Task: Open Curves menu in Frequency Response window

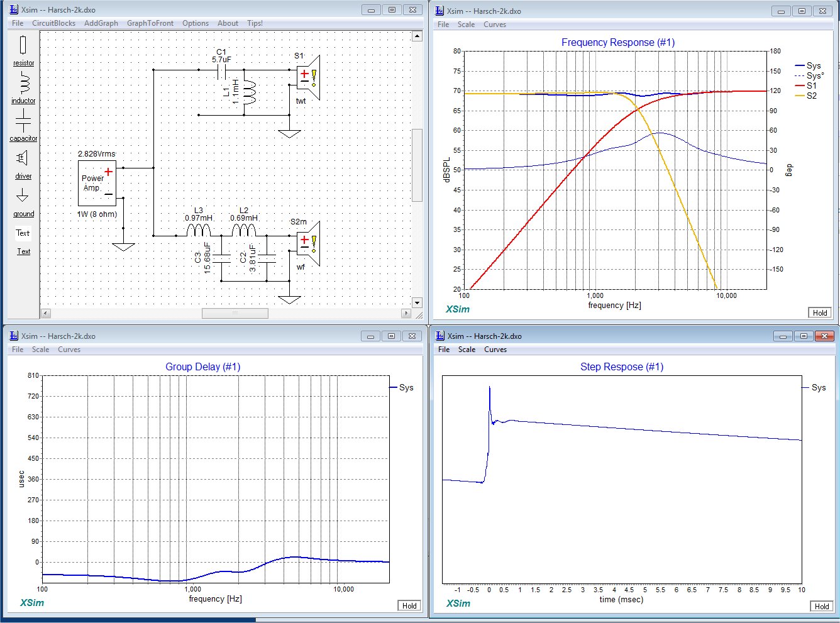Action: click(495, 25)
